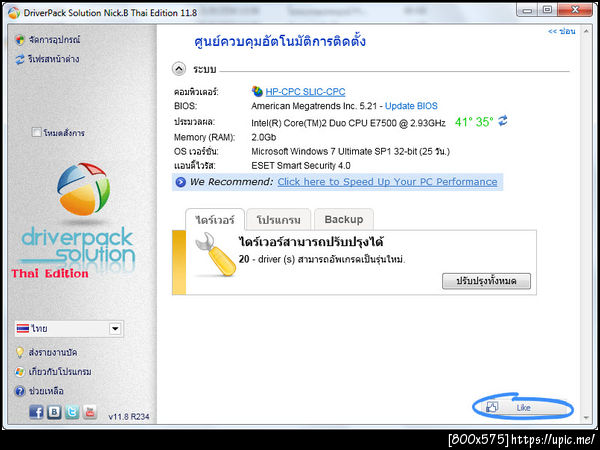
Task: Click the blue question mark help icon
Action: coord(20,391)
